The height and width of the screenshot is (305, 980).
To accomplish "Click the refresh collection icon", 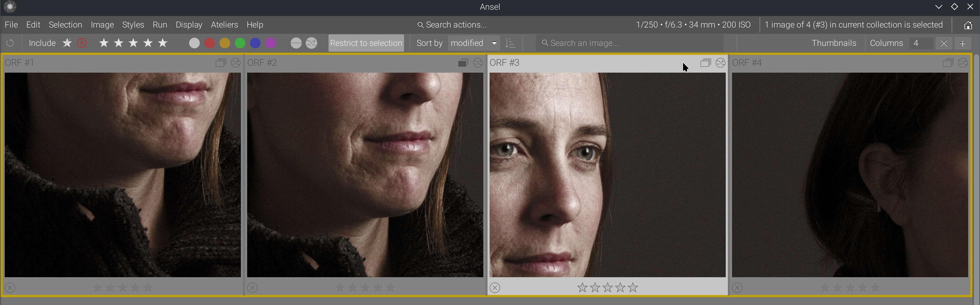I will [x=10, y=43].
